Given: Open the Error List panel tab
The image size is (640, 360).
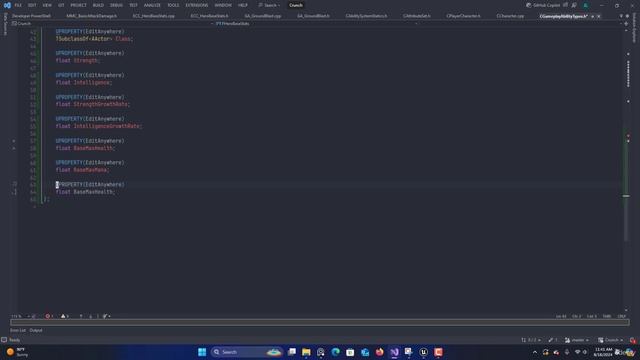Looking at the screenshot, I should [18, 330].
